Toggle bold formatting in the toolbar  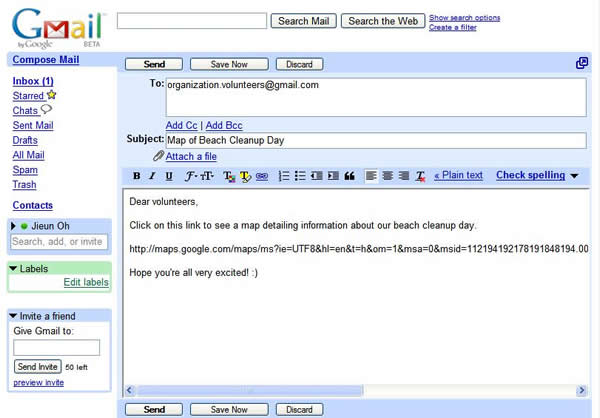(x=137, y=176)
